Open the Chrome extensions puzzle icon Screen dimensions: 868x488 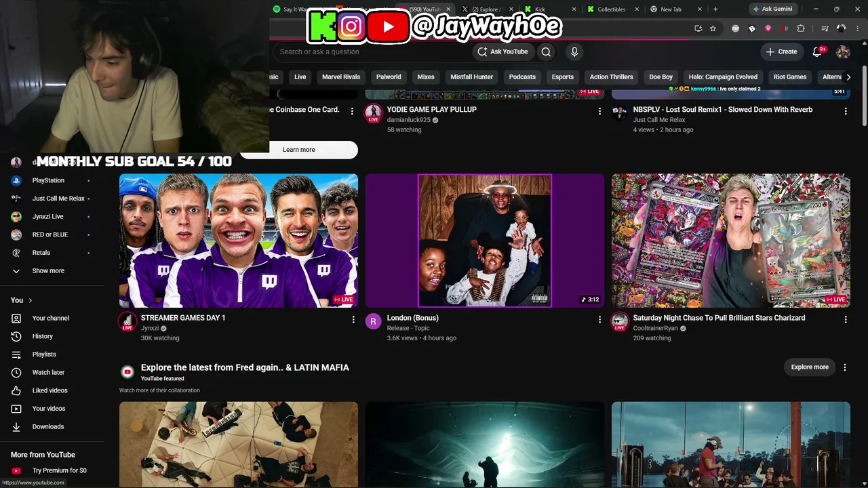coord(801,28)
